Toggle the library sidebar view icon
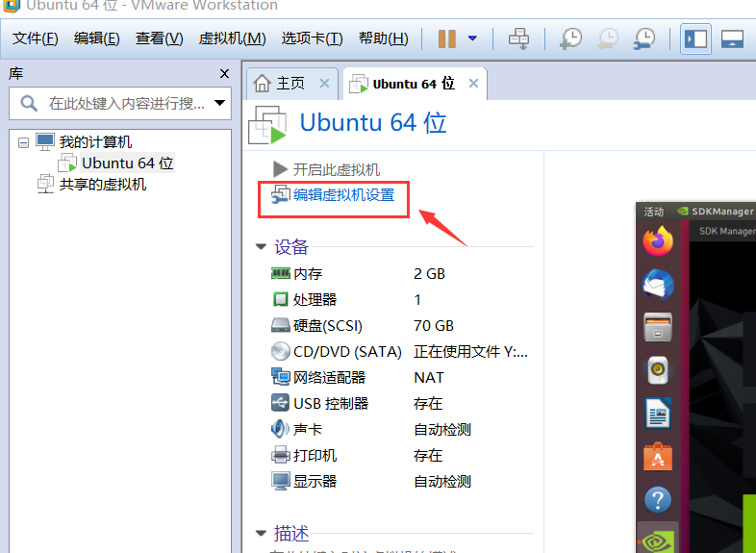Image resolution: width=756 pixels, height=553 pixels. coord(695,38)
